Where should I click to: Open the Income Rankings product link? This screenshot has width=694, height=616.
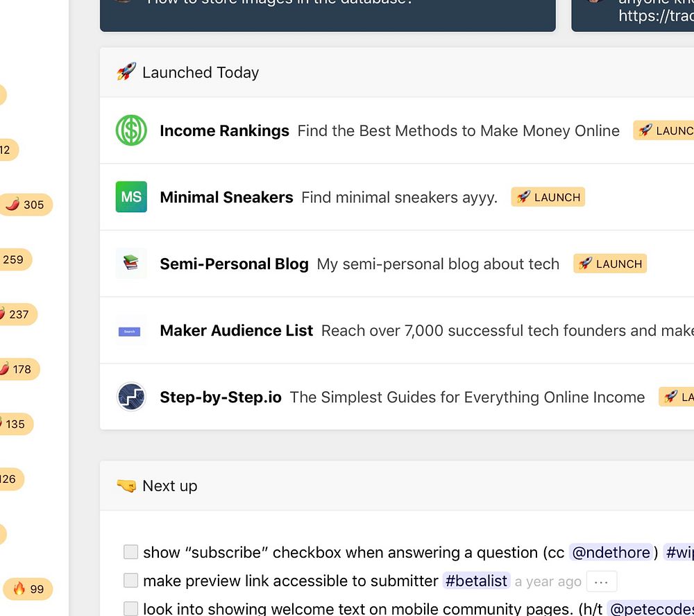[224, 130]
